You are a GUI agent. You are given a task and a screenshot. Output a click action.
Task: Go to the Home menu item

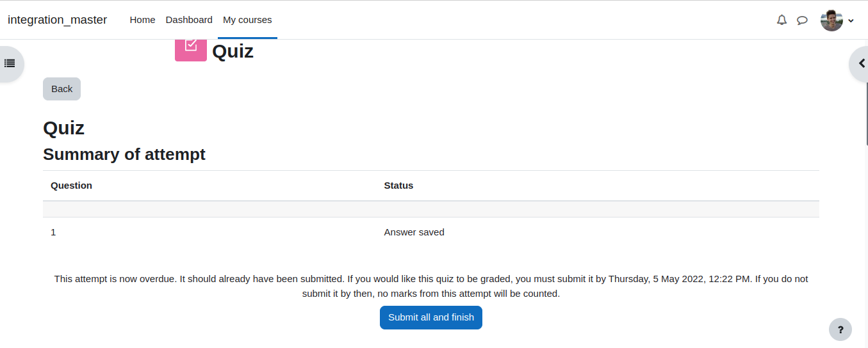point(142,20)
